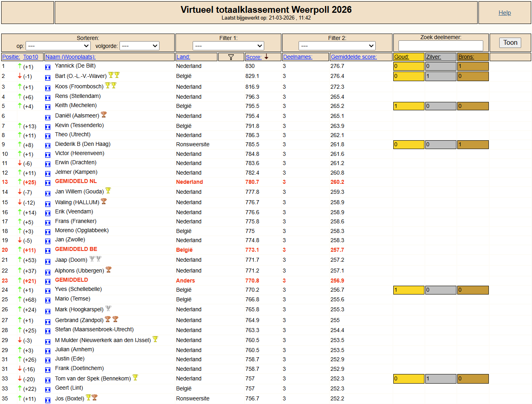Click the blue icon next to Jos (Boxtel)
The width and height of the screenshot is (532, 404).
(x=48, y=400)
